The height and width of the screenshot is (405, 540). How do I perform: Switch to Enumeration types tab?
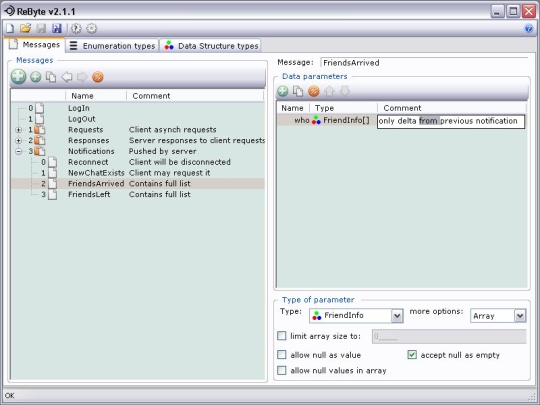click(112, 46)
